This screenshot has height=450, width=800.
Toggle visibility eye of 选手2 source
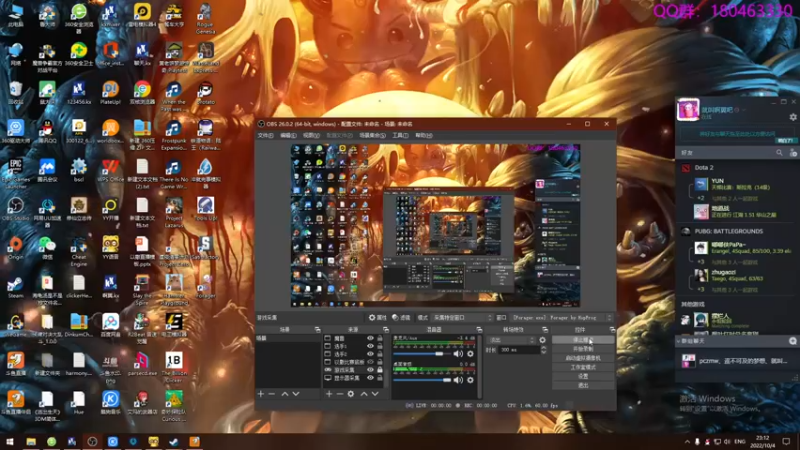pos(370,354)
